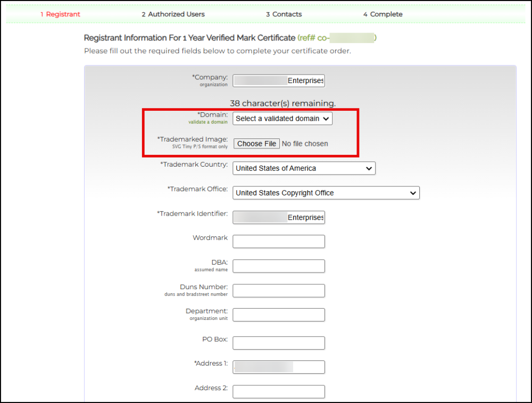The width and height of the screenshot is (532, 403).
Task: Open the Contacts step tab
Action: (x=284, y=14)
